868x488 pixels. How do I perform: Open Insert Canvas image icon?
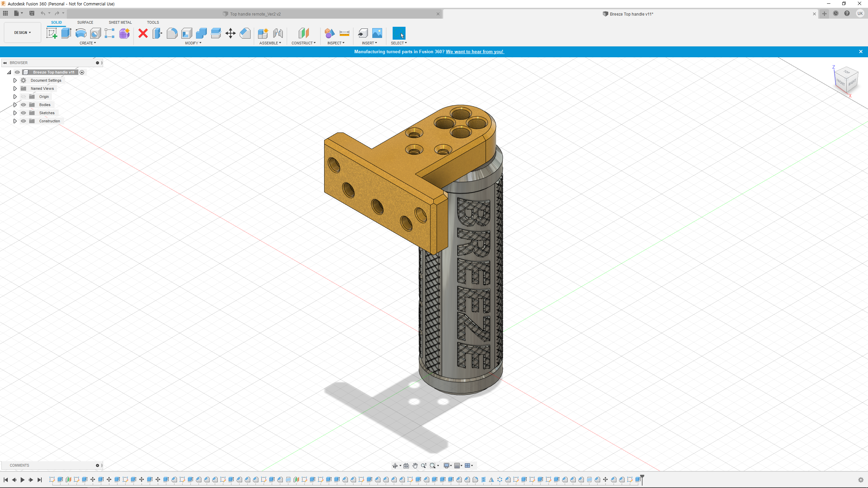point(377,33)
